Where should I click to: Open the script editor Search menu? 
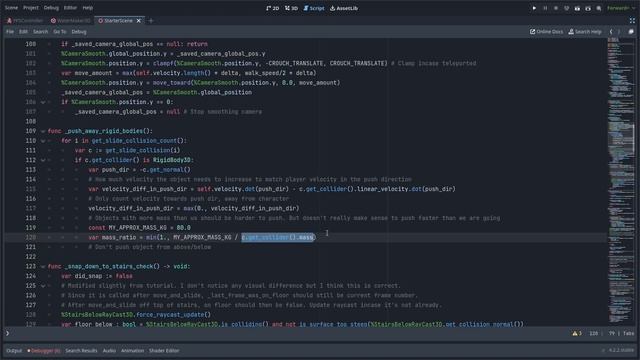[40, 31]
